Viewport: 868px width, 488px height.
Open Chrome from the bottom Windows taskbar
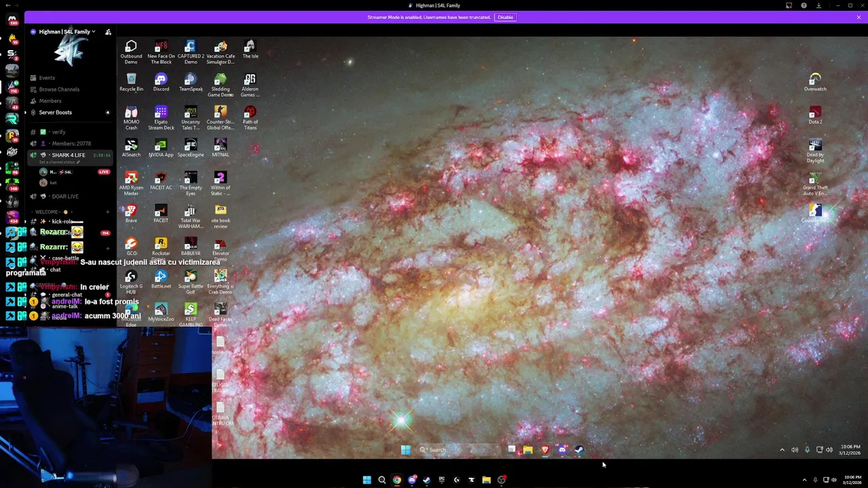[397, 480]
